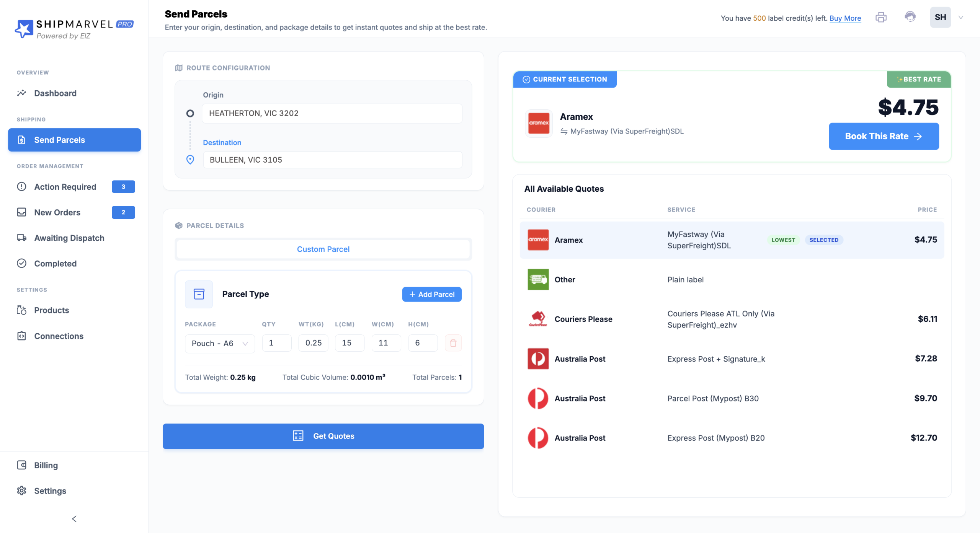Follow the Buy More credits link
980x533 pixels.
coord(845,18)
